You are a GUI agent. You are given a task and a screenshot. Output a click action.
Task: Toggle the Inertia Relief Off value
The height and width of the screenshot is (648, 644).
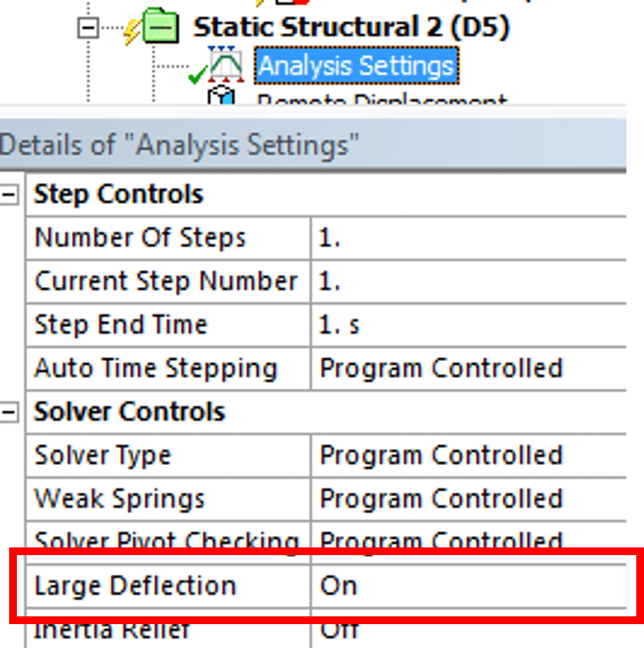click(469, 628)
